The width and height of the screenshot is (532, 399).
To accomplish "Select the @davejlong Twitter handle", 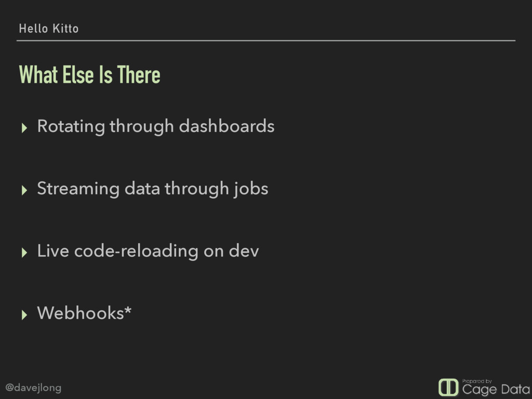I will point(33,388).
